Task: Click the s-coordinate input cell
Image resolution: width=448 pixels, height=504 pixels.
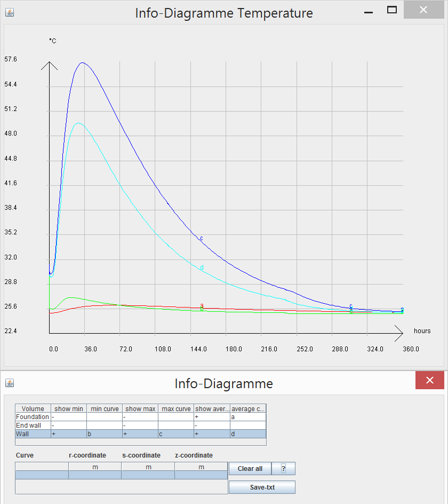Action: 148,475
